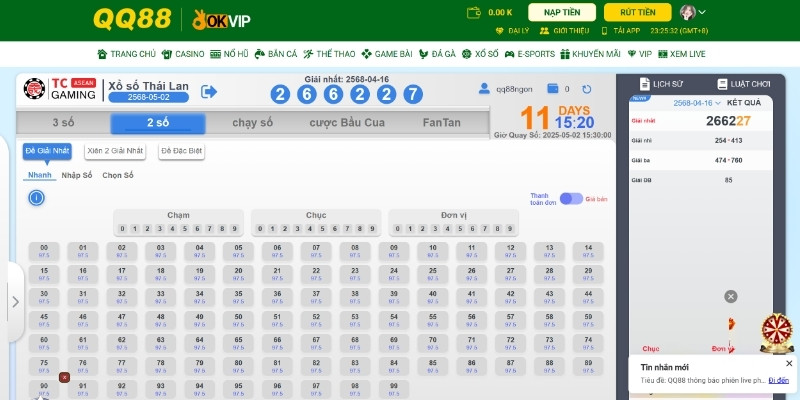This screenshot has height=400, width=800.
Task: Choose the Nhanh input mode tab
Action: tap(39, 175)
